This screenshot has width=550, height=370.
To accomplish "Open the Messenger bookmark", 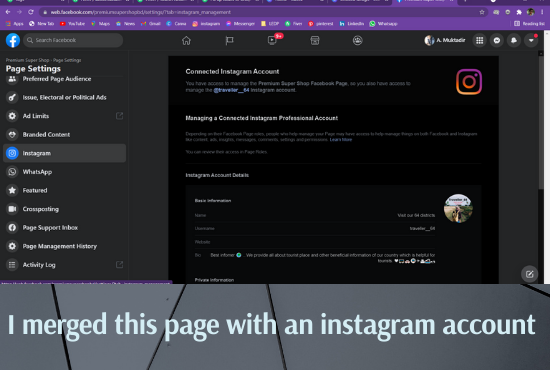I will (240, 23).
